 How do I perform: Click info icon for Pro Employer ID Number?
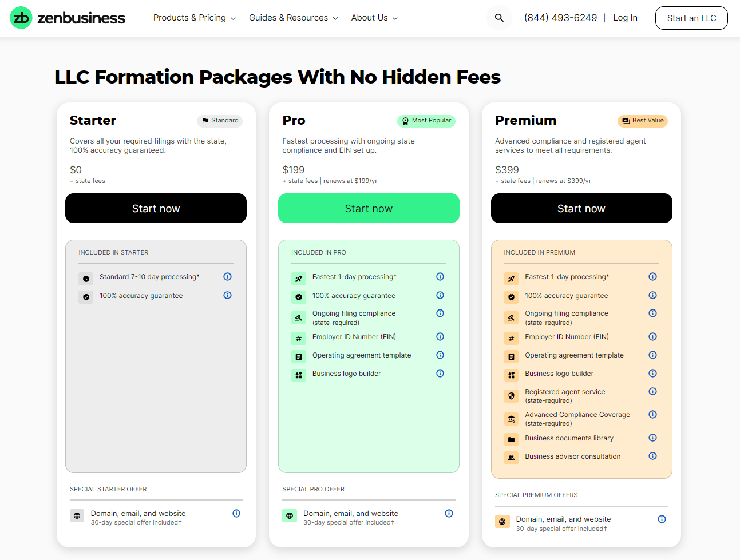point(440,336)
